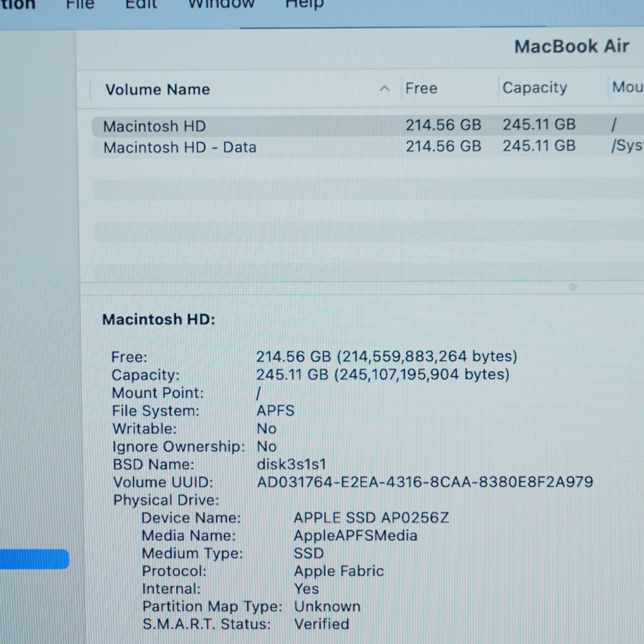Click the APFS file system value
Viewport: 644px width, 644px height.
point(275,411)
